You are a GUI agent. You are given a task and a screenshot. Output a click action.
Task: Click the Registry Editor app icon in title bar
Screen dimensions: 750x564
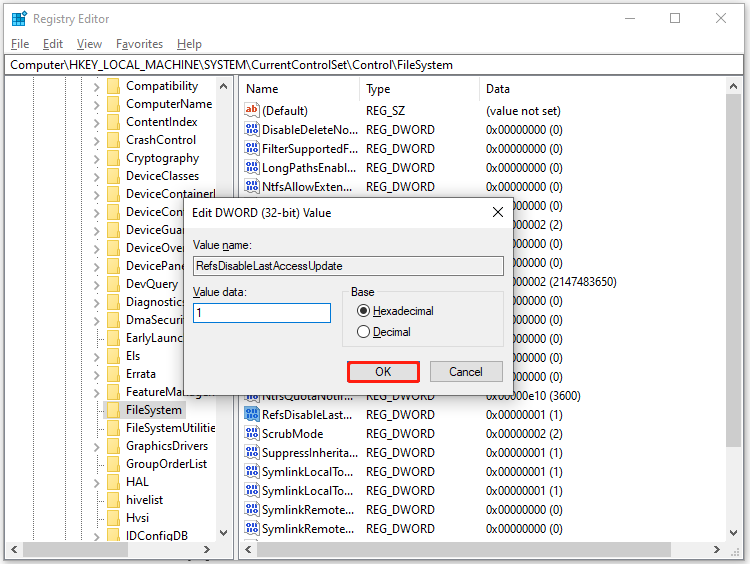pyautogui.click(x=19, y=19)
